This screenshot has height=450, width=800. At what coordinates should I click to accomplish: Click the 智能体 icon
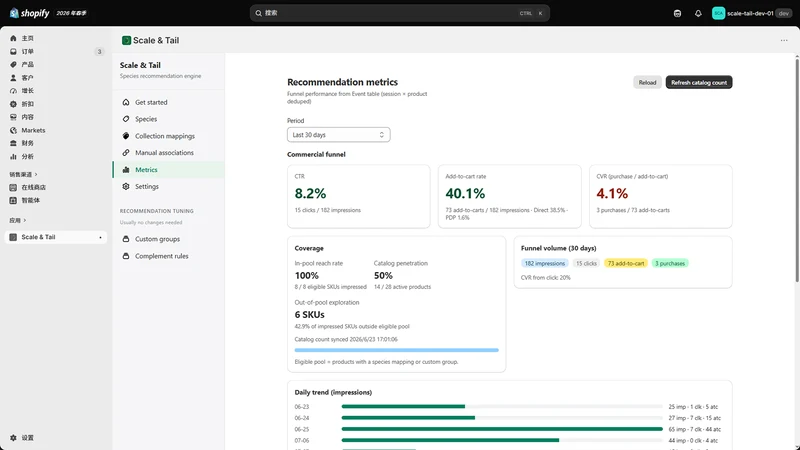pyautogui.click(x=13, y=201)
